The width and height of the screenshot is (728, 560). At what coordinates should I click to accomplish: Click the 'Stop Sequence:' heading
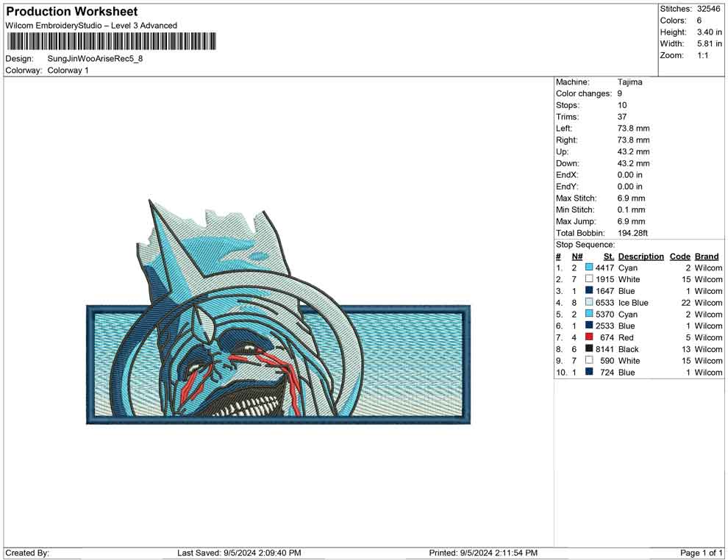click(585, 245)
